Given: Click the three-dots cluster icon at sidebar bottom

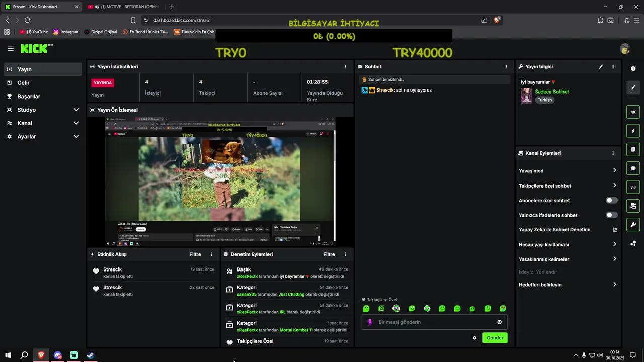Looking at the screenshot, I should [x=633, y=243].
